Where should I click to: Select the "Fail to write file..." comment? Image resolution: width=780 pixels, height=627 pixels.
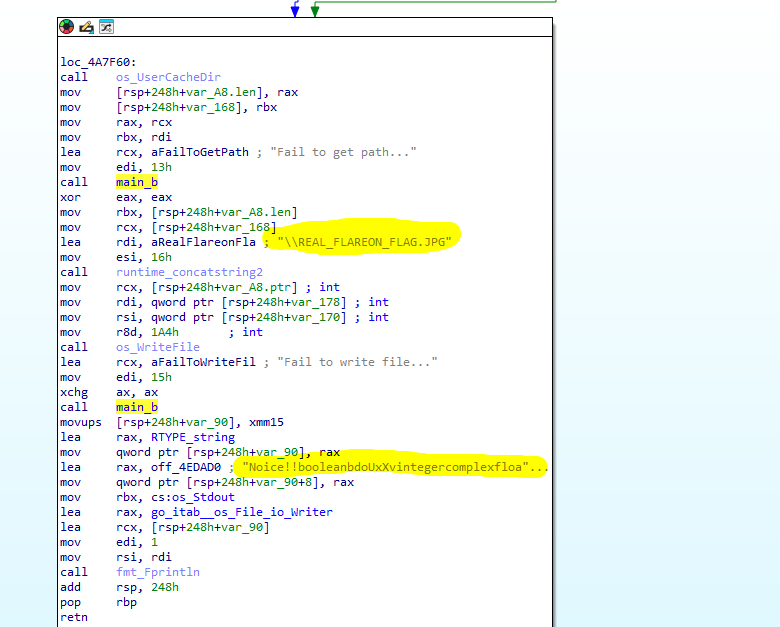pyautogui.click(x=357, y=362)
